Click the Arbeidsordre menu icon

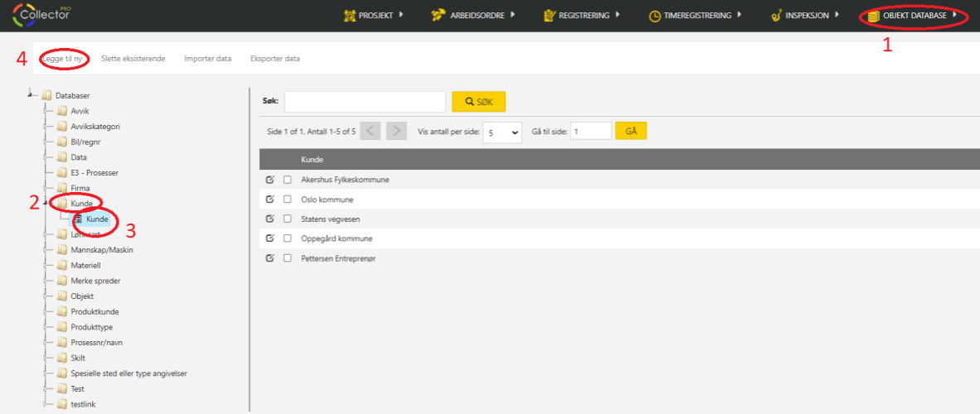[439, 16]
